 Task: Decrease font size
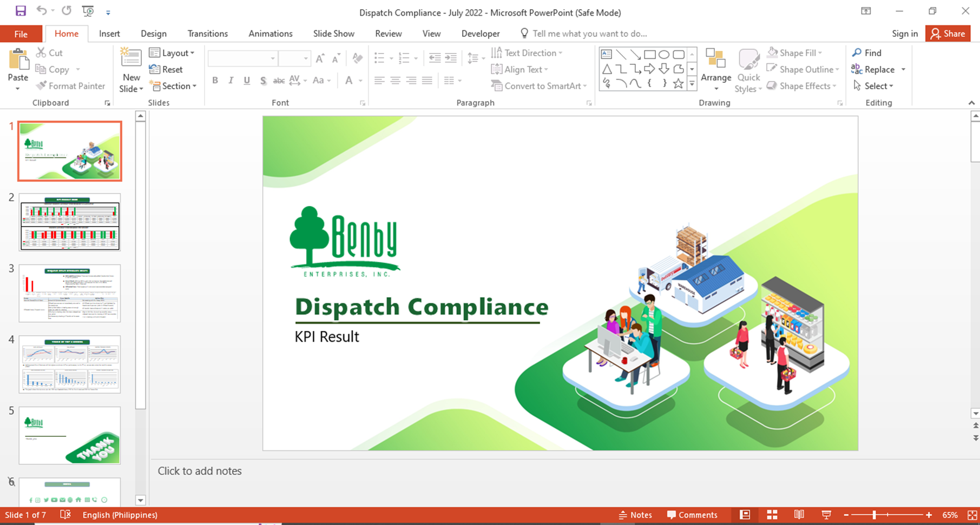[x=336, y=58]
